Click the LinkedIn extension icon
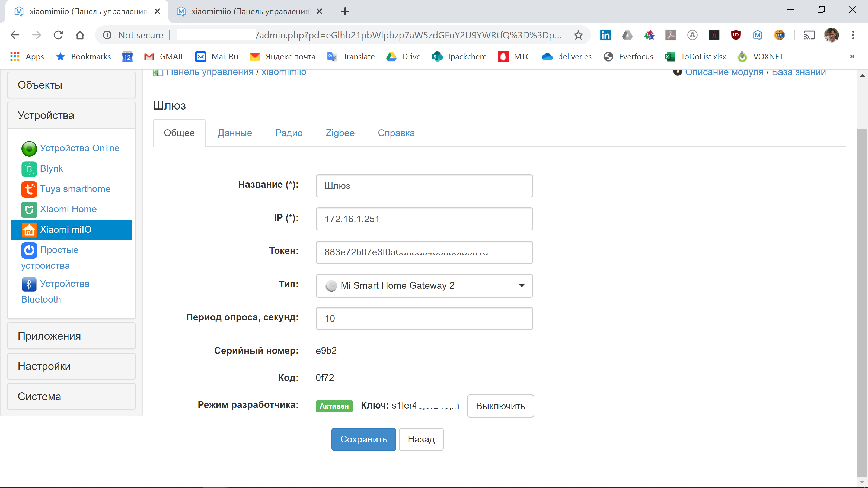Image resolution: width=868 pixels, height=488 pixels. pos(605,35)
